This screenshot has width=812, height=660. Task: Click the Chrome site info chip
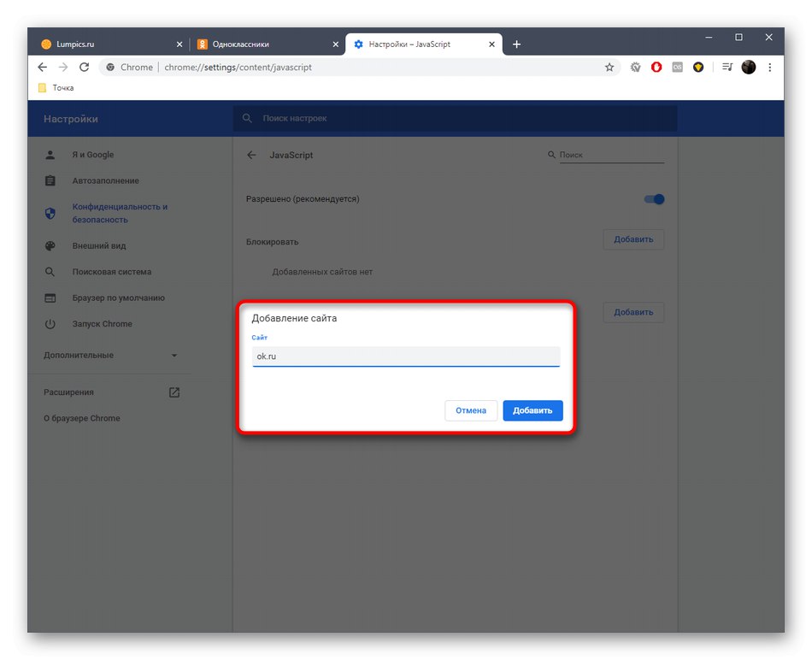129,67
